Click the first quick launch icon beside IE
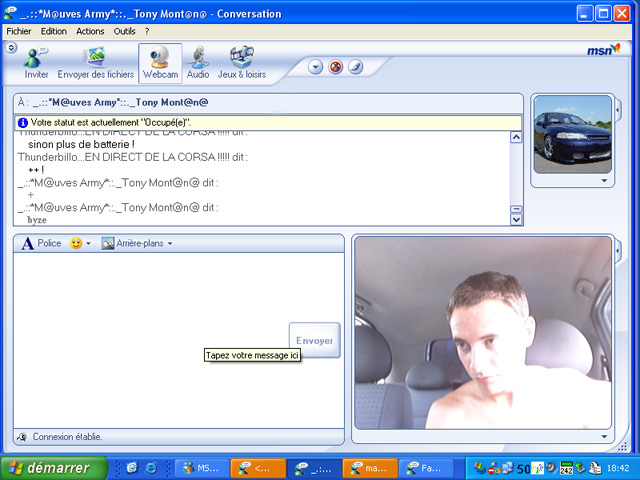The image size is (640, 480). 132,468
